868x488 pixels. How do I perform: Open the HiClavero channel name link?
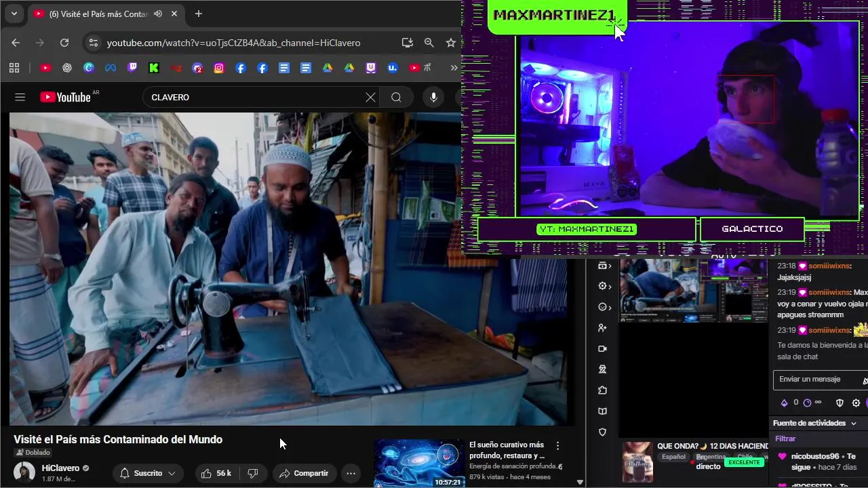[60, 468]
